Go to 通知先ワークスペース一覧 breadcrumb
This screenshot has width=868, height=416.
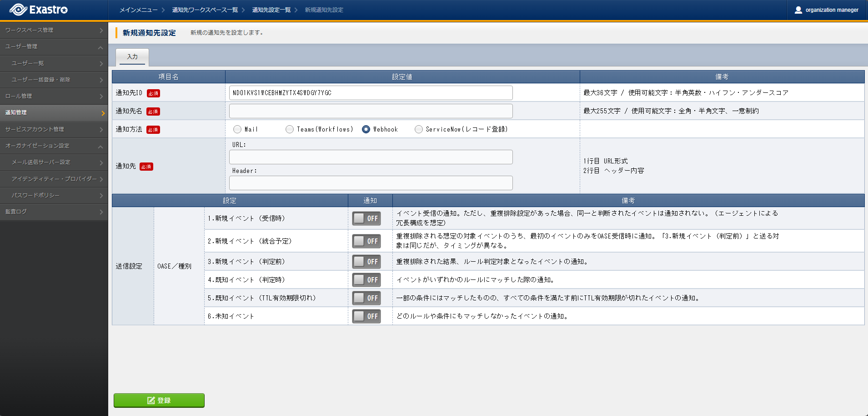(x=205, y=10)
